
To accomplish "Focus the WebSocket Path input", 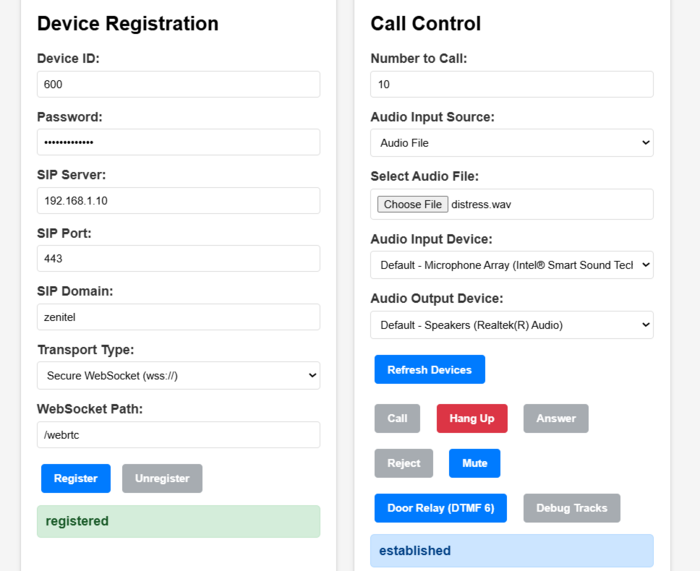I will point(178,434).
